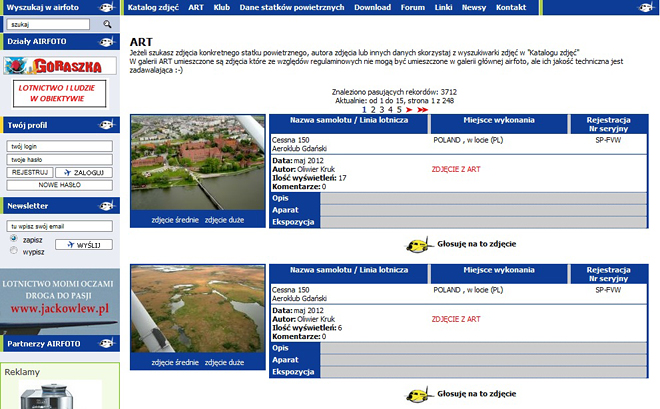Open the Kontakt menu item
The height and width of the screenshot is (409, 660).
pyautogui.click(x=511, y=7)
